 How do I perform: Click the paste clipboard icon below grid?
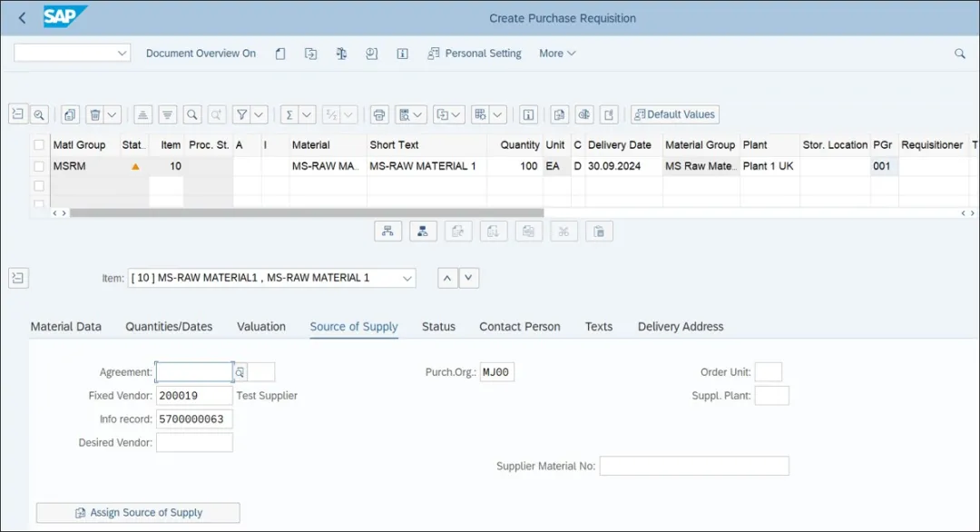coord(599,232)
